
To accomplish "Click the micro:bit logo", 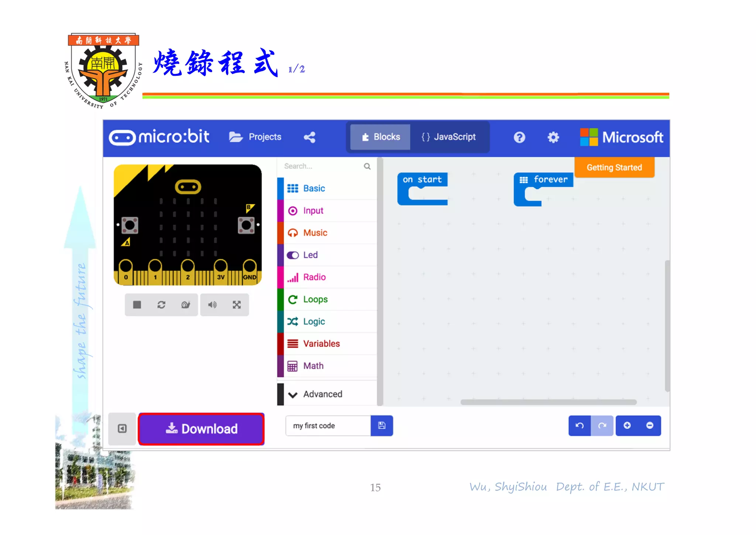I will click(x=159, y=137).
